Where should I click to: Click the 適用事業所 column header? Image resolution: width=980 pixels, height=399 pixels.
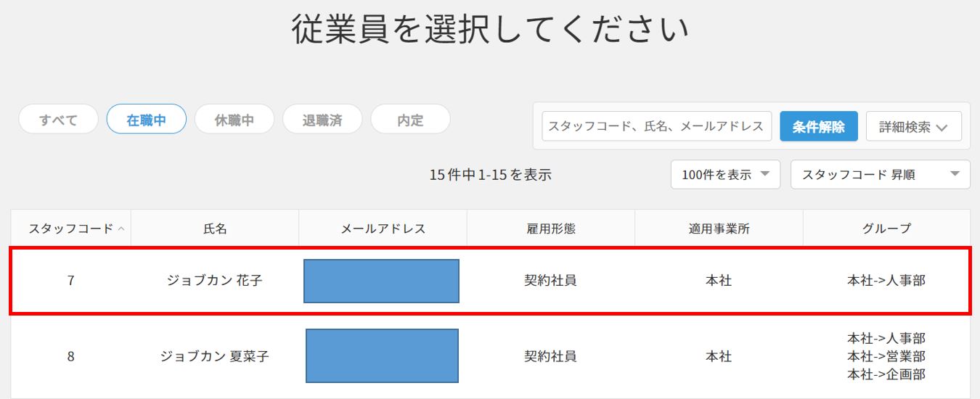click(719, 229)
